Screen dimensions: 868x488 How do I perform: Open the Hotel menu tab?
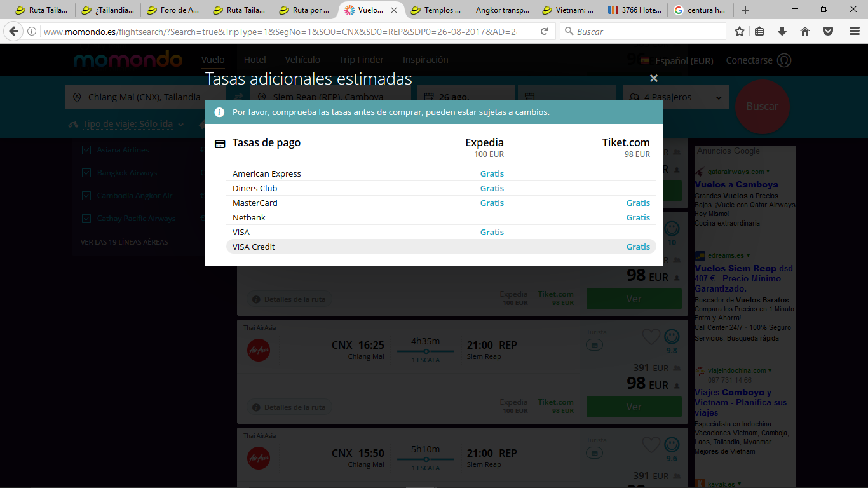255,60
